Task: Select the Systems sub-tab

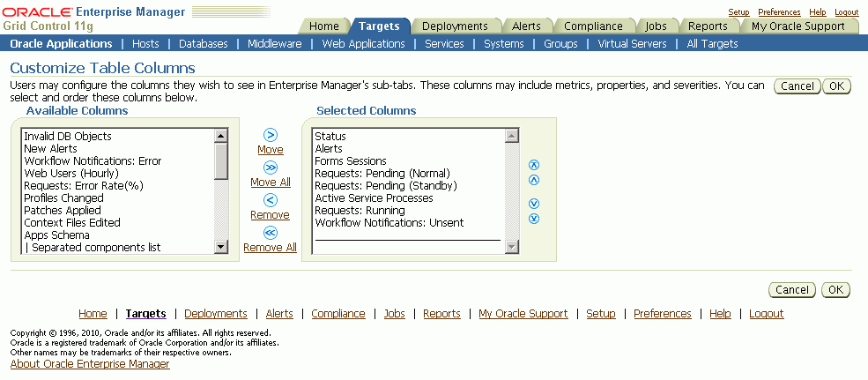Action: (504, 44)
